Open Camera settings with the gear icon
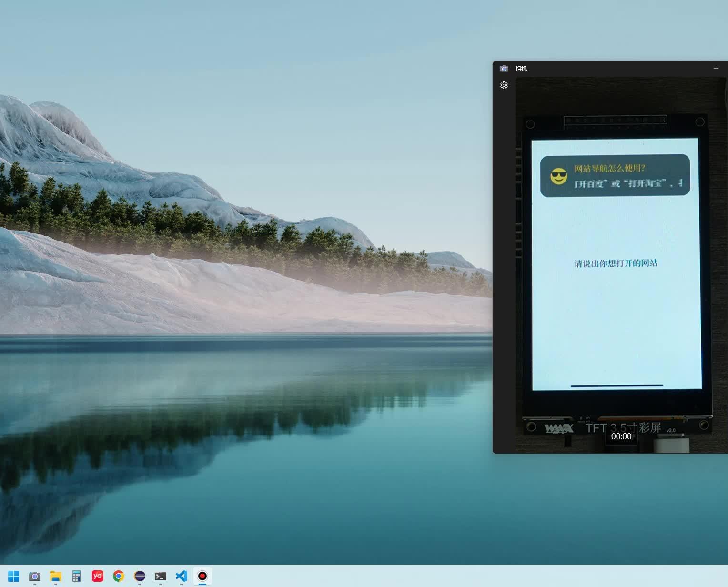This screenshot has width=728, height=587. click(x=504, y=85)
